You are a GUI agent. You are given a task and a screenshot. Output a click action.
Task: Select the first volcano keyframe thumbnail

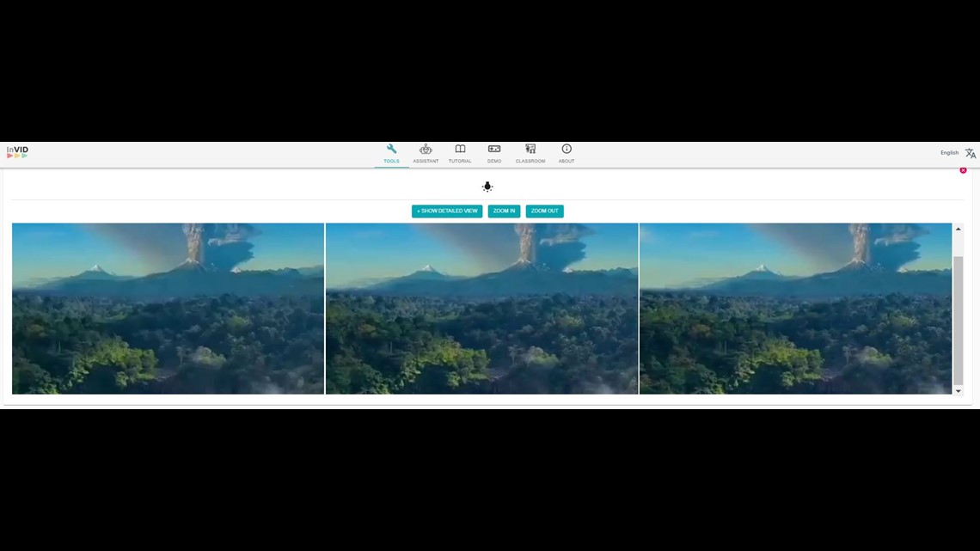tap(168, 309)
